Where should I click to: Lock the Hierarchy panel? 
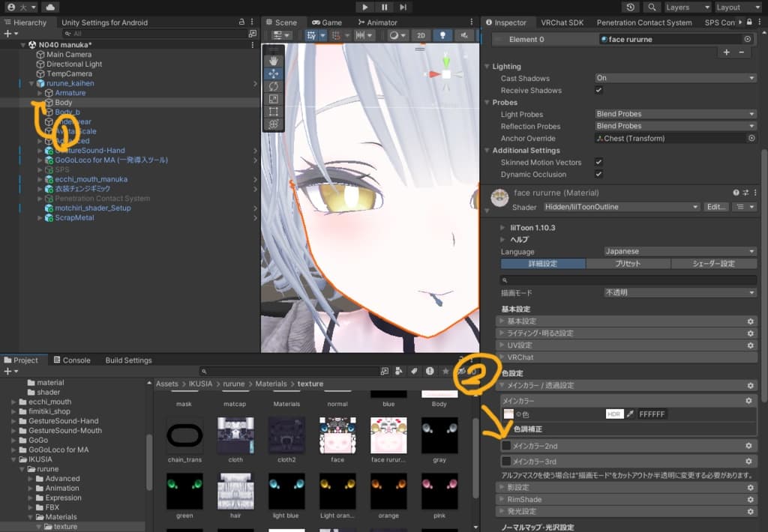click(x=241, y=22)
